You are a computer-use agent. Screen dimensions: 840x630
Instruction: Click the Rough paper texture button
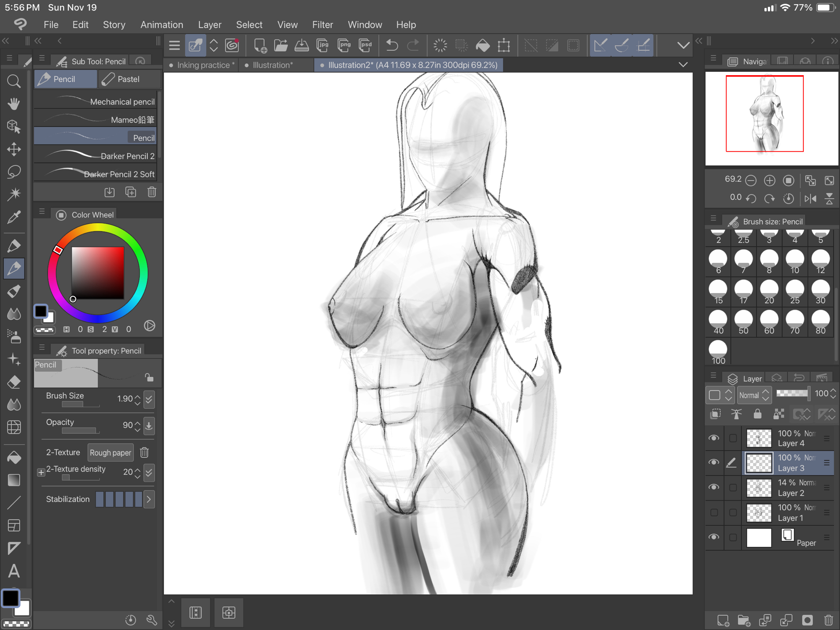(x=110, y=453)
